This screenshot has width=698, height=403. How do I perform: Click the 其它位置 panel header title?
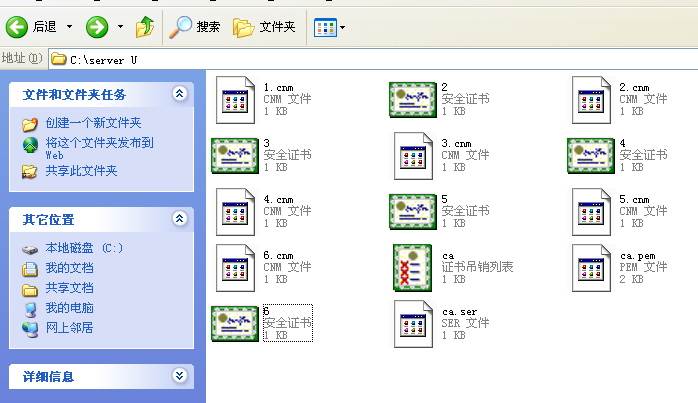[49, 220]
